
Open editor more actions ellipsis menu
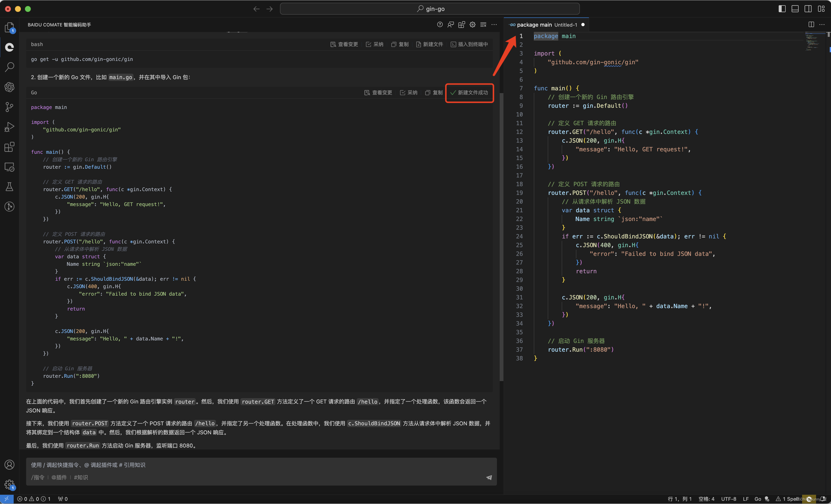point(822,25)
